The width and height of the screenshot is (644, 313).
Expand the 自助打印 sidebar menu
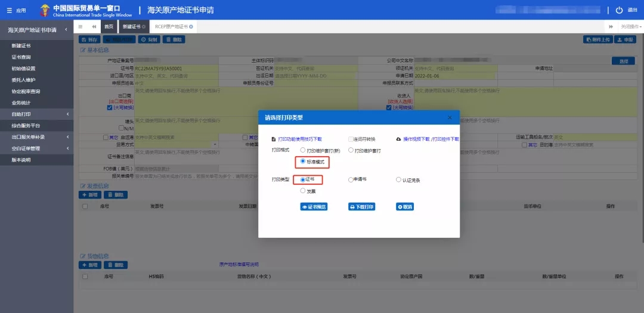[36, 114]
